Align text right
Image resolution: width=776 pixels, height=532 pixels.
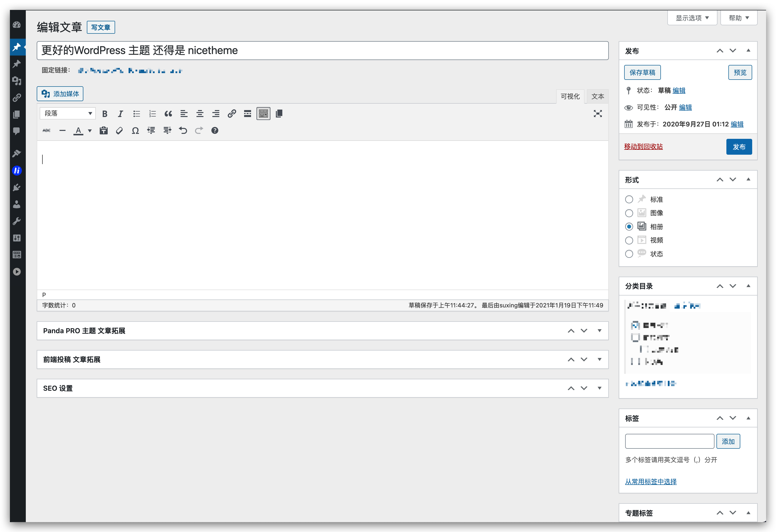click(216, 114)
